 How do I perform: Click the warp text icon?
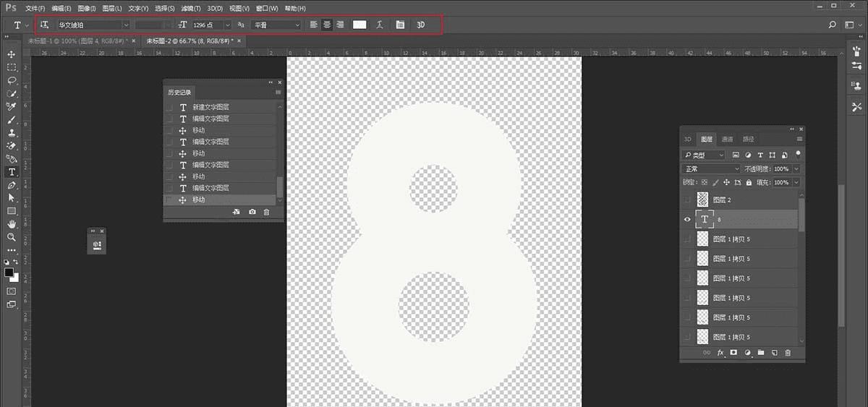[378, 25]
